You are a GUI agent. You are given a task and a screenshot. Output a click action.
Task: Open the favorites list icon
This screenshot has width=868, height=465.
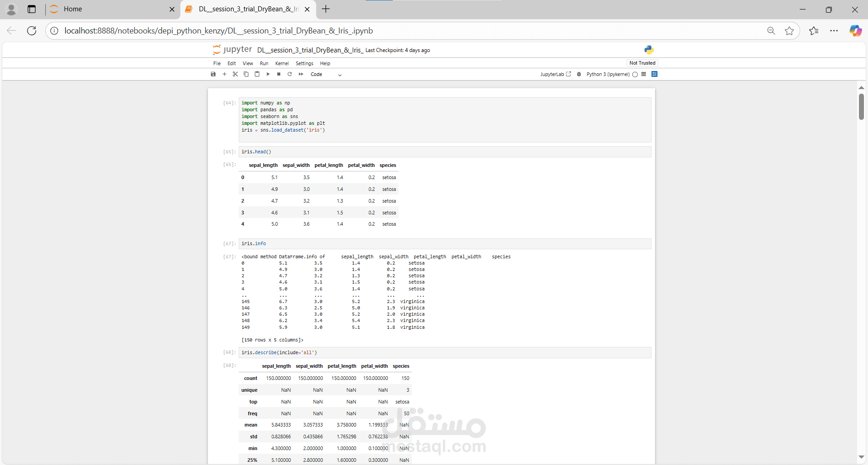814,31
